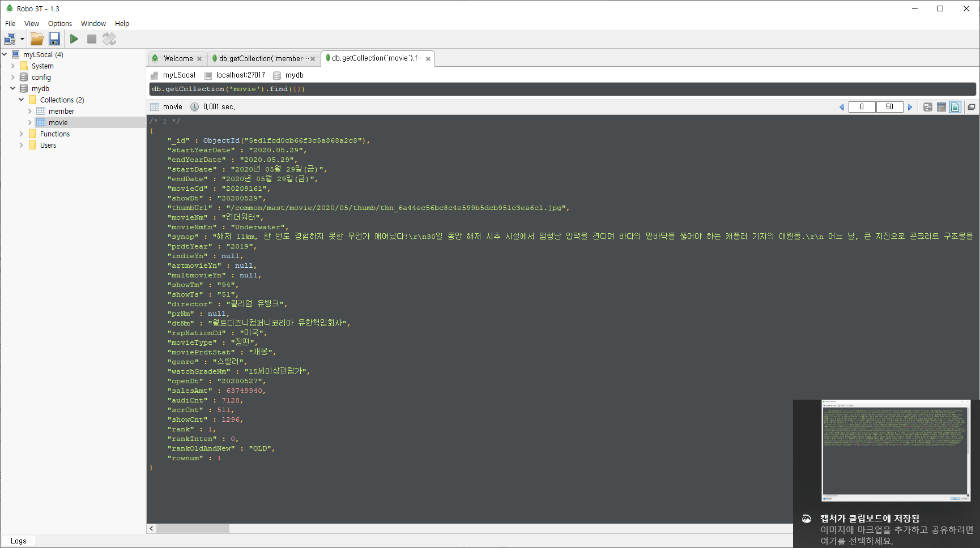Expand the System folder

13,66
